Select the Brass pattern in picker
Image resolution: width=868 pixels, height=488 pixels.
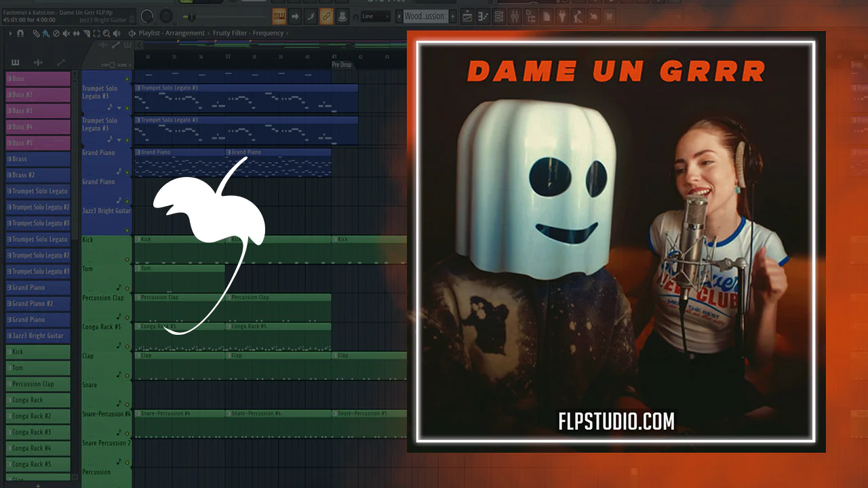38,159
